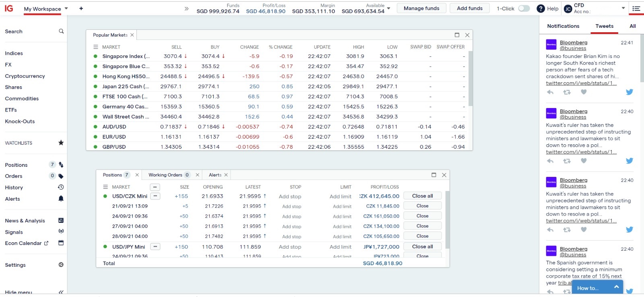Click Close all for USD/CZK Mini
This screenshot has height=297, width=644.
click(x=422, y=196)
